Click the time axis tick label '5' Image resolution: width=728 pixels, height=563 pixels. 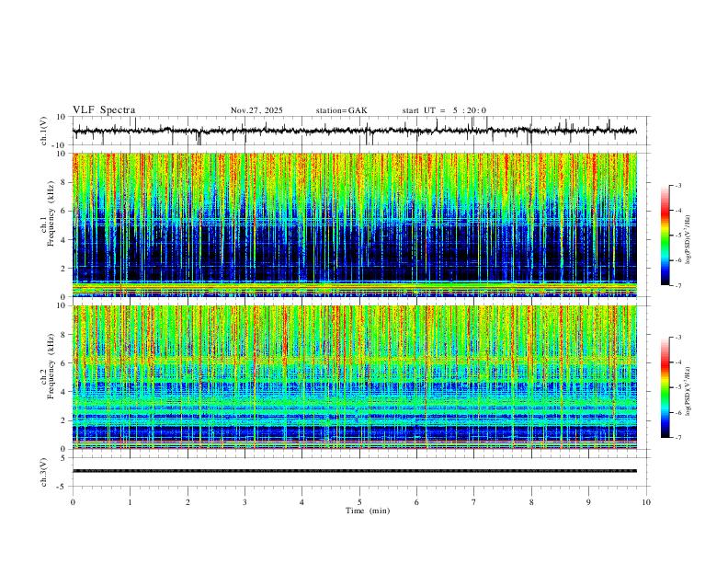[x=359, y=502]
